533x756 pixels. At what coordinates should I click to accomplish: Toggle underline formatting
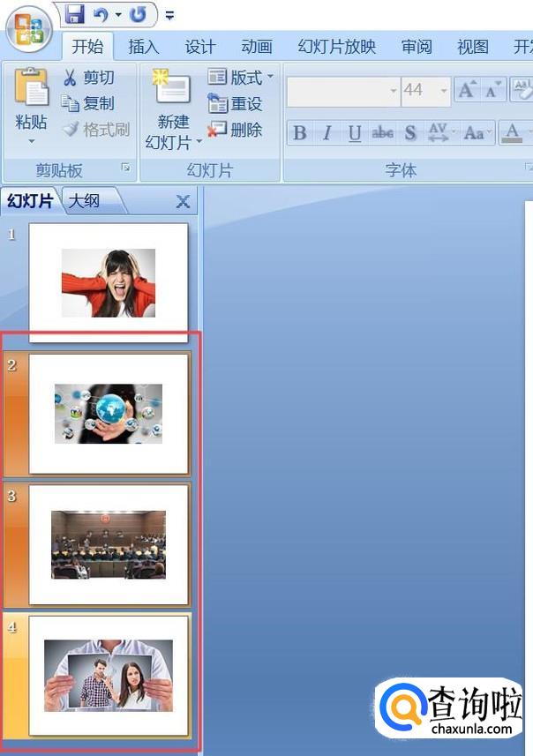pyautogui.click(x=355, y=132)
